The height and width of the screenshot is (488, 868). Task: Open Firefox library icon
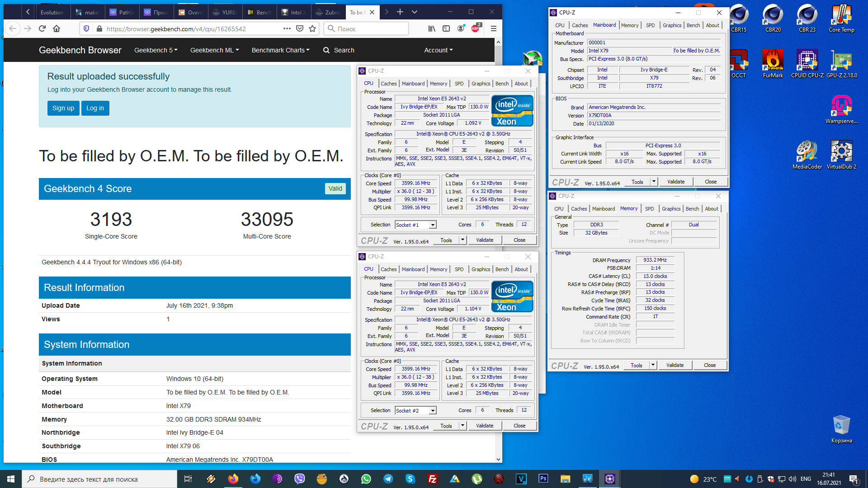pyautogui.click(x=432, y=28)
